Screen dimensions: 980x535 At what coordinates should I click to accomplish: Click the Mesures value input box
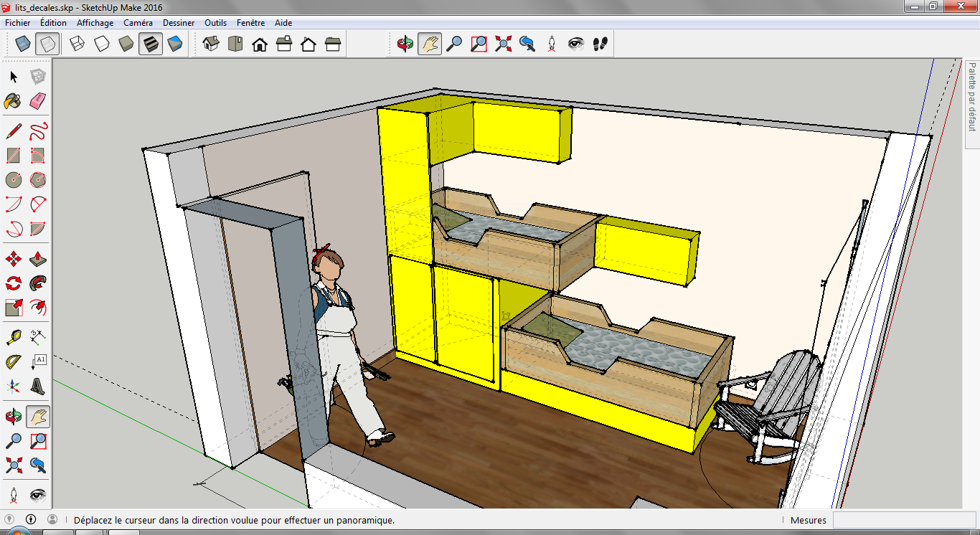(x=904, y=520)
